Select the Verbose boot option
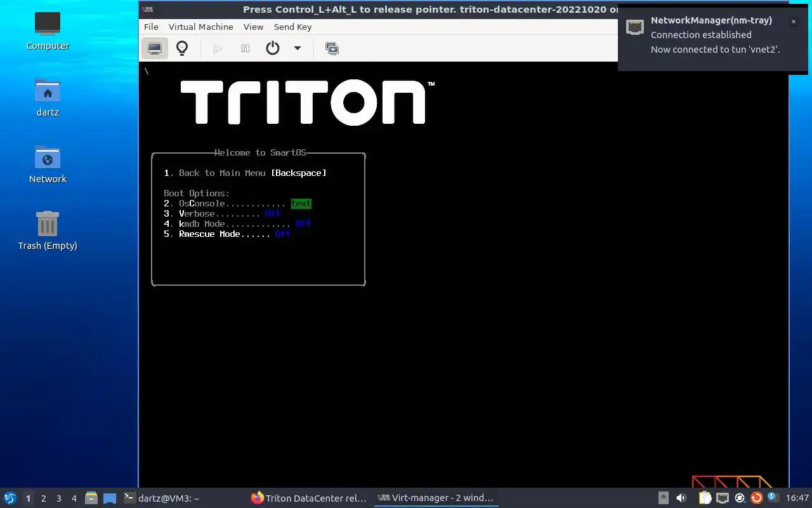The width and height of the screenshot is (812, 508). 222,213
